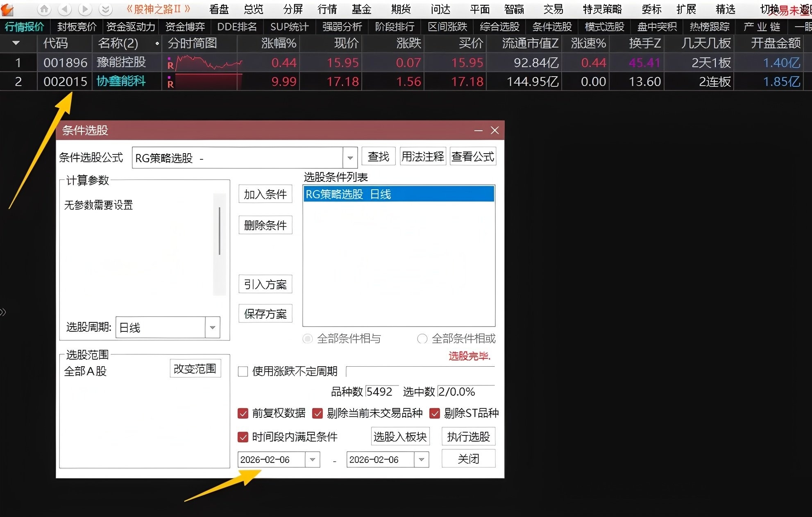Screen dimensions: 812x517
Task: Open the 条件选股公式 formula dropdown
Action: [x=350, y=158]
